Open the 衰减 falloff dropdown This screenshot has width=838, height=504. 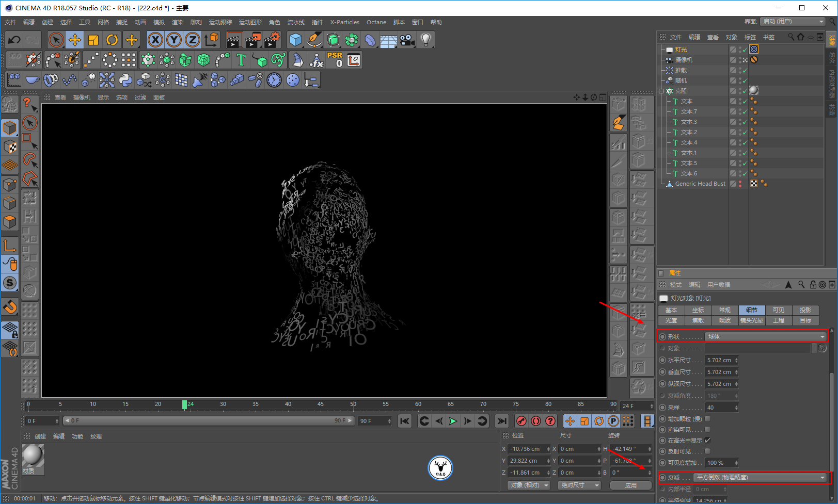[760, 478]
